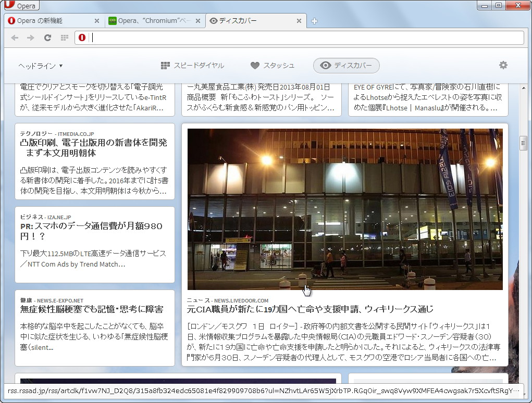This screenshot has width=532, height=403.
Task: Open Discover settings with the gear icon
Action: pos(503,65)
